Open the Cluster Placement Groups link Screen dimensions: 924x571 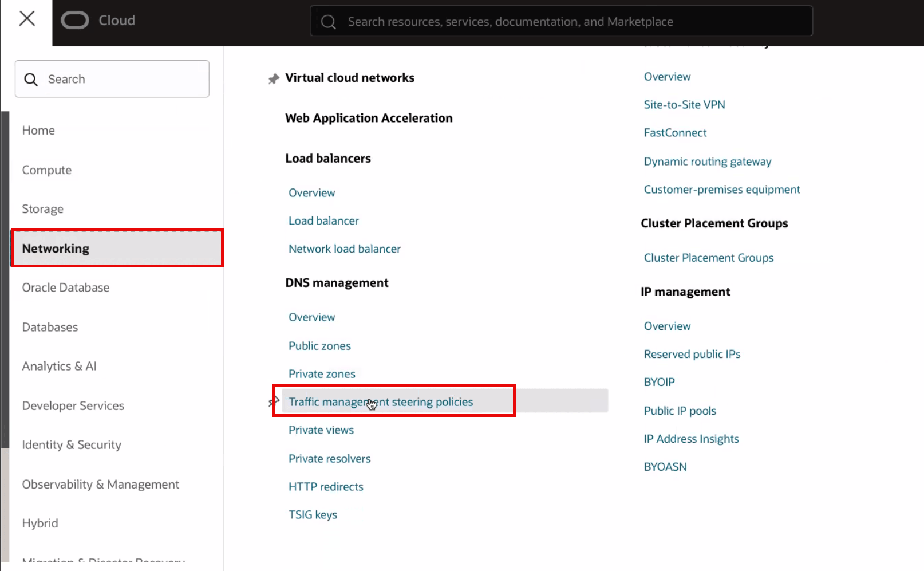709,258
